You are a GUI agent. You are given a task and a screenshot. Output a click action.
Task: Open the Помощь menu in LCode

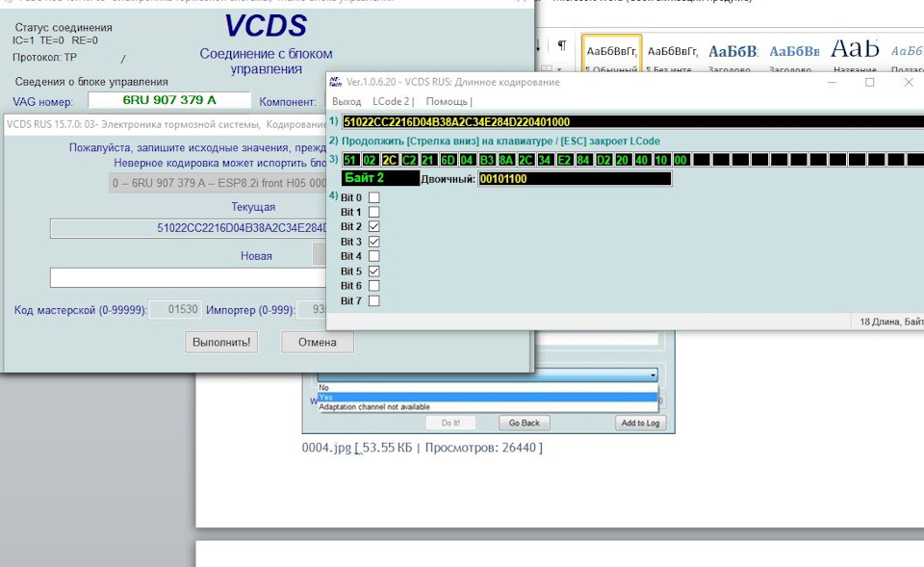click(449, 101)
